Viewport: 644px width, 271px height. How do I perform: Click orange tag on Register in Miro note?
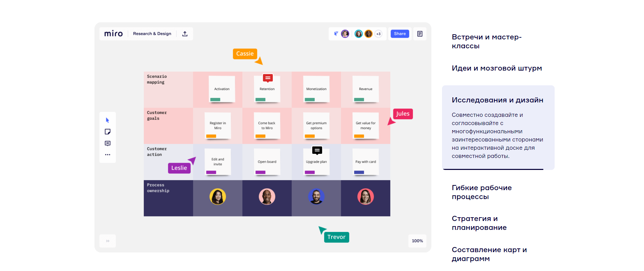[211, 136]
